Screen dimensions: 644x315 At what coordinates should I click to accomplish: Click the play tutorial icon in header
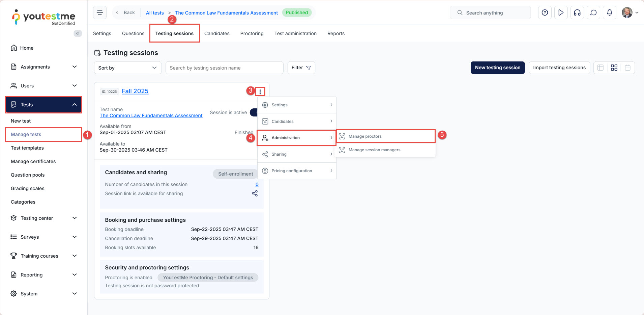pos(561,13)
